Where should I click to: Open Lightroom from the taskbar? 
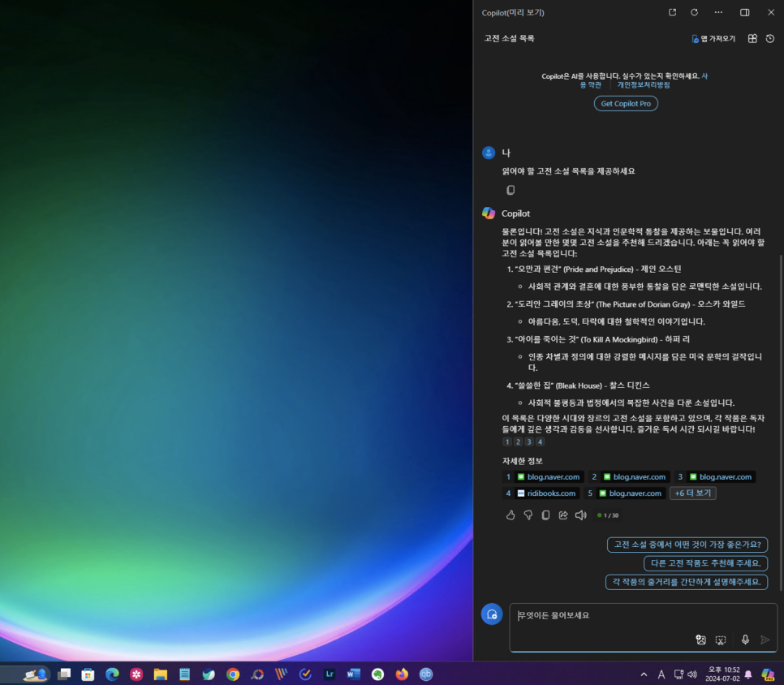tap(329, 674)
